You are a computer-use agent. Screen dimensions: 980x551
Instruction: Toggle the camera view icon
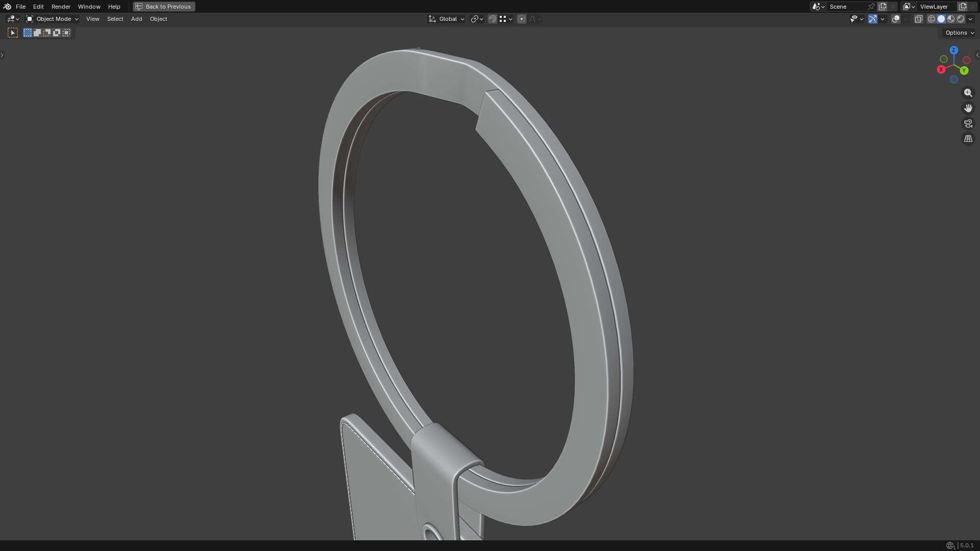[x=968, y=123]
